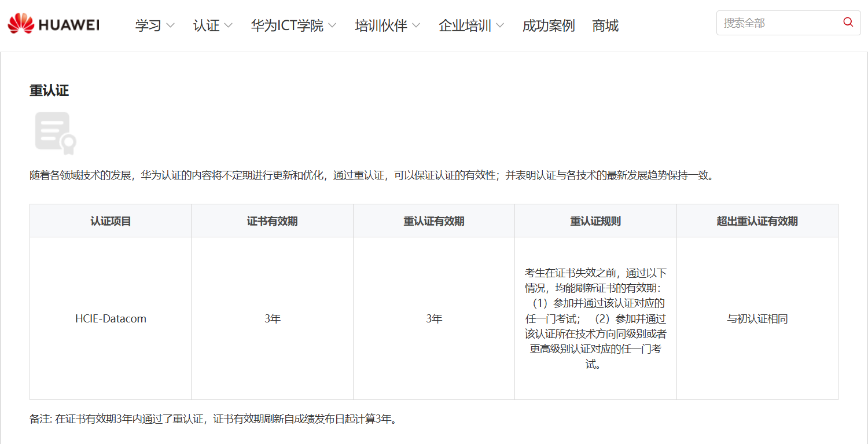Click the 超出重认证有效期 column header
This screenshot has width=868, height=444.
click(757, 221)
